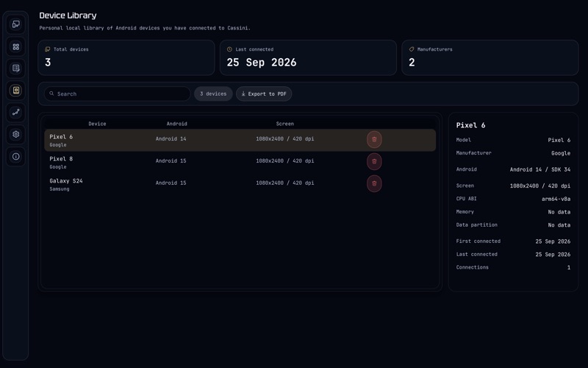Select the Pixel 6 row name
This screenshot has width=588, height=368.
point(61,137)
